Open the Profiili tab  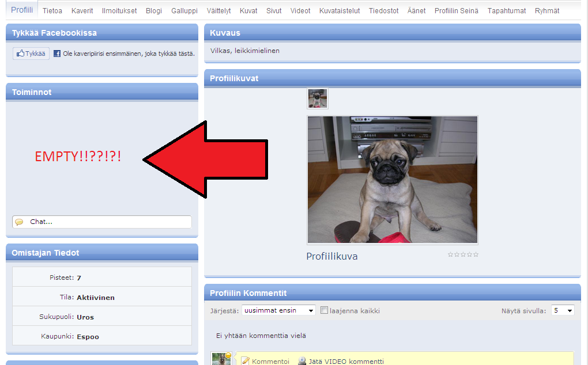click(x=22, y=10)
